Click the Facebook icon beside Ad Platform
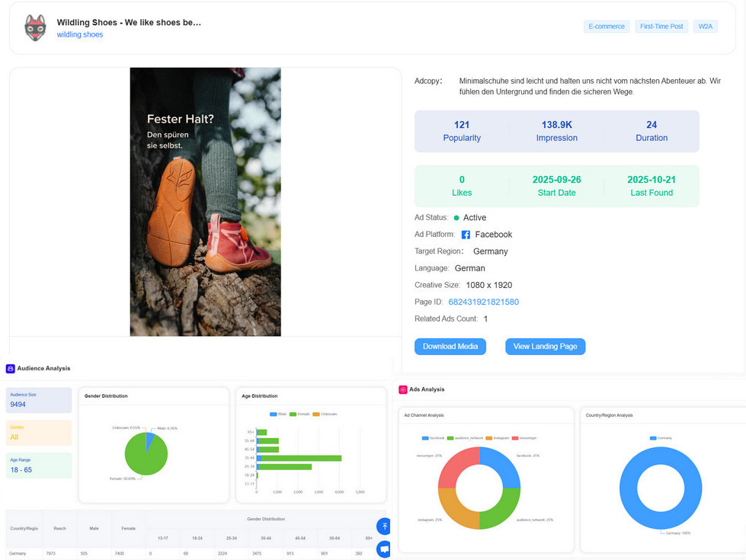 click(x=464, y=235)
